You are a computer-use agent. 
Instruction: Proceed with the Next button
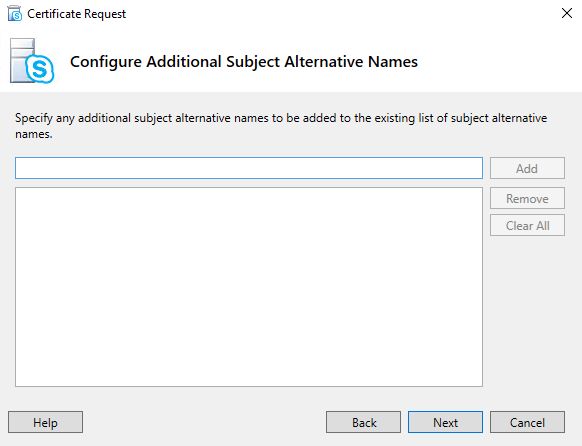point(445,422)
